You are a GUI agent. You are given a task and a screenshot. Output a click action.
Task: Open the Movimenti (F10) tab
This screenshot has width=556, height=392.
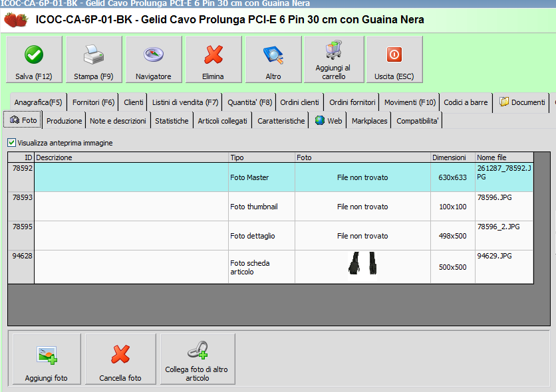(410, 102)
